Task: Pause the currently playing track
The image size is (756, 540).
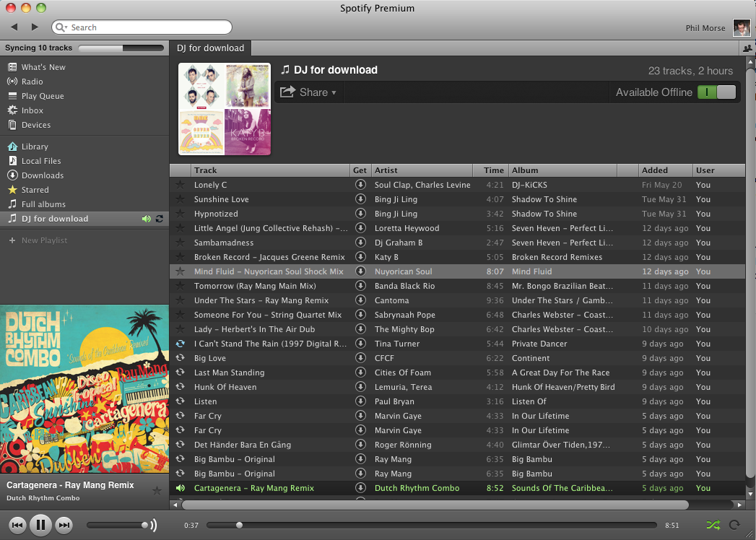Action: (x=41, y=525)
